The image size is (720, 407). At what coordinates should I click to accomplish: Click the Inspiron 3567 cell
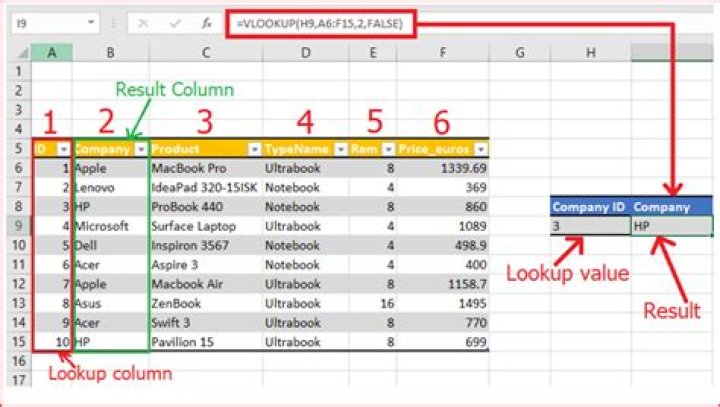(206, 245)
